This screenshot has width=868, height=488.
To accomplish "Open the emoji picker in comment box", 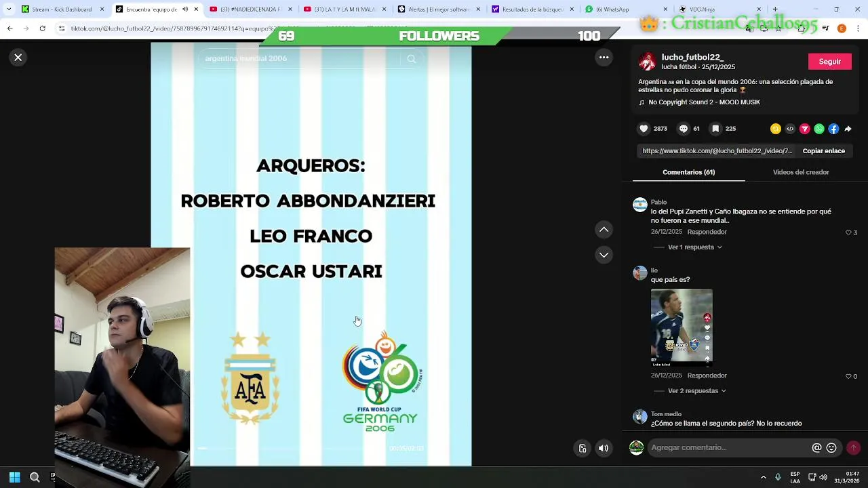I will pos(831,448).
